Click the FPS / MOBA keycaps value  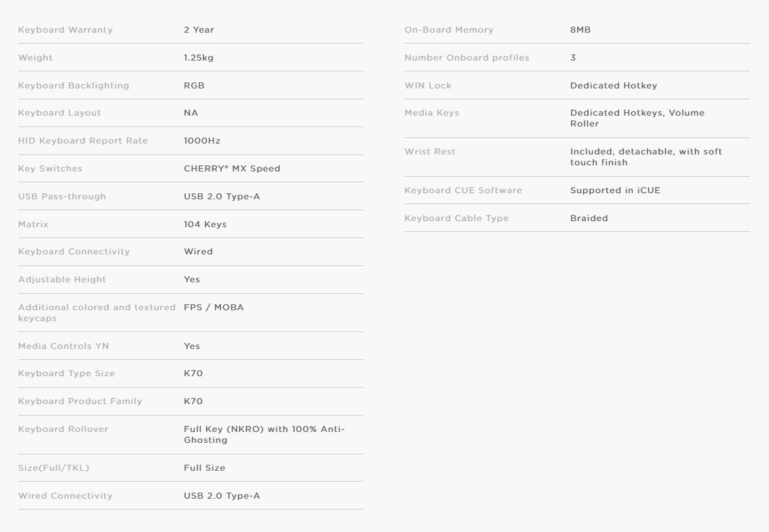pyautogui.click(x=214, y=307)
